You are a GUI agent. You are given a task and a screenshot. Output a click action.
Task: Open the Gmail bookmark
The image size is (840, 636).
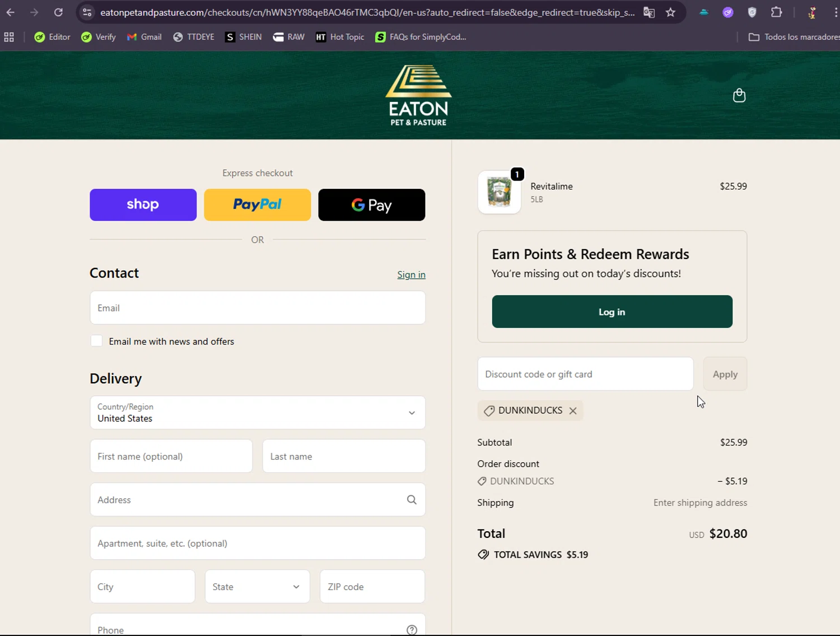tap(144, 37)
